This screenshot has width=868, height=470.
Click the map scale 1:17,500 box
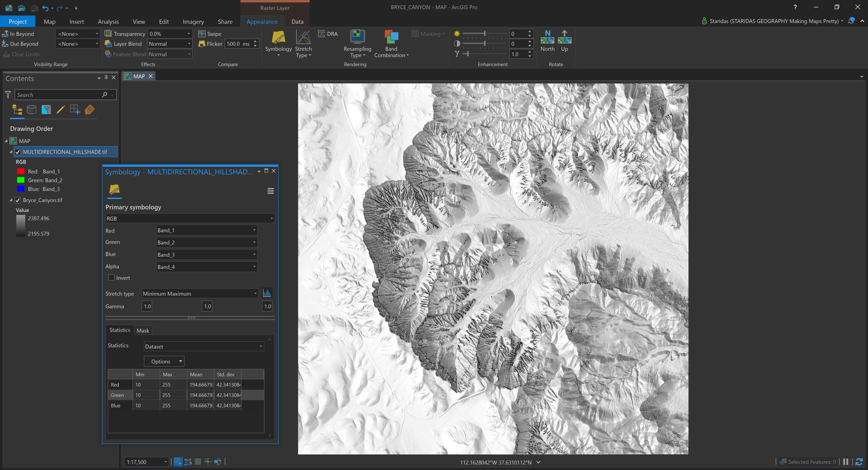click(145, 462)
